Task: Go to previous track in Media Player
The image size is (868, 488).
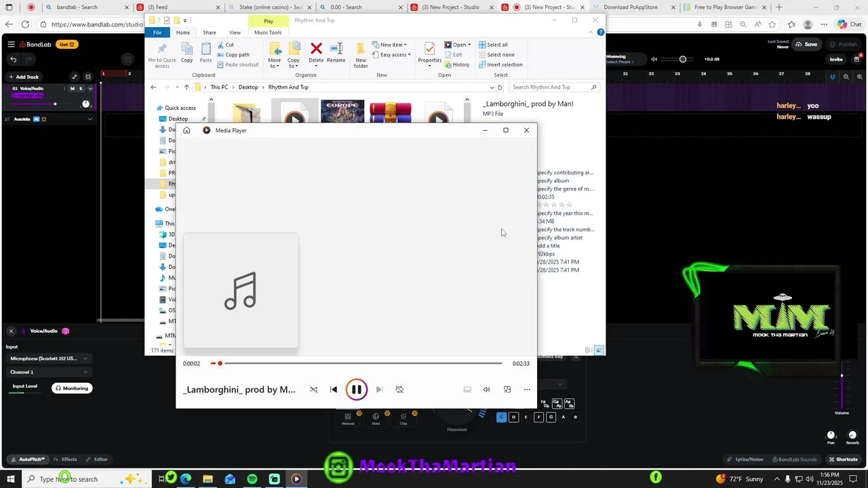Action: coord(334,390)
